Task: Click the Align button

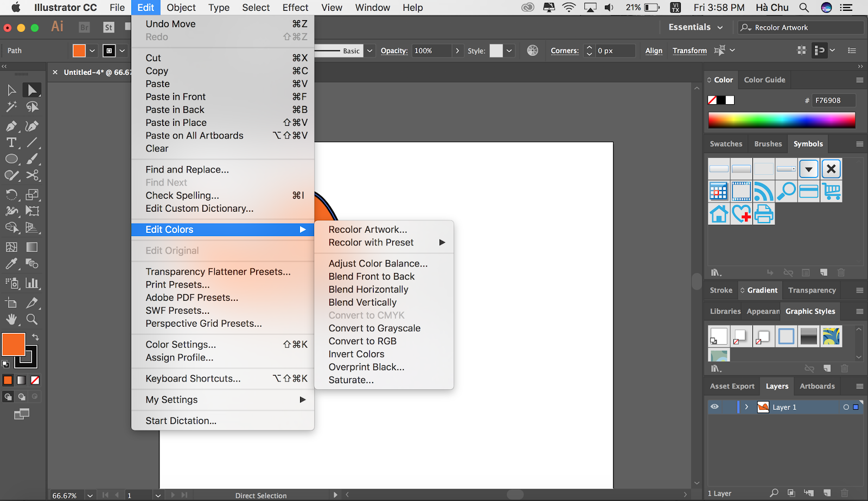Action: (x=654, y=50)
